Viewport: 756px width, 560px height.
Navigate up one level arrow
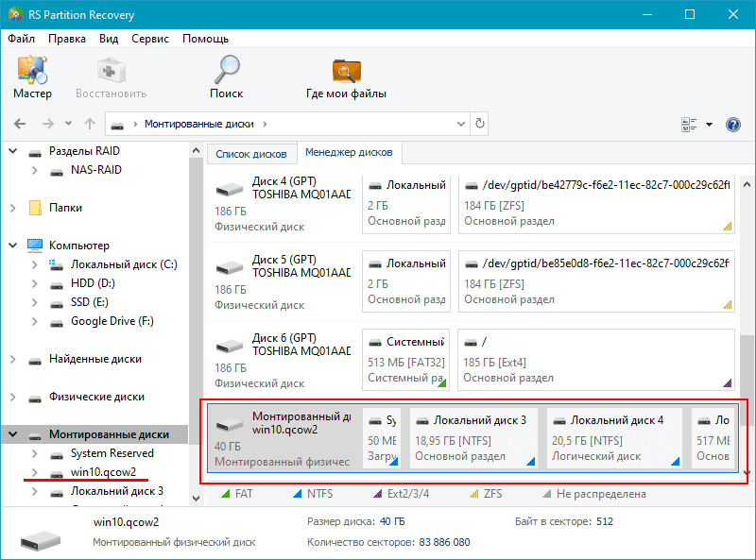point(90,124)
